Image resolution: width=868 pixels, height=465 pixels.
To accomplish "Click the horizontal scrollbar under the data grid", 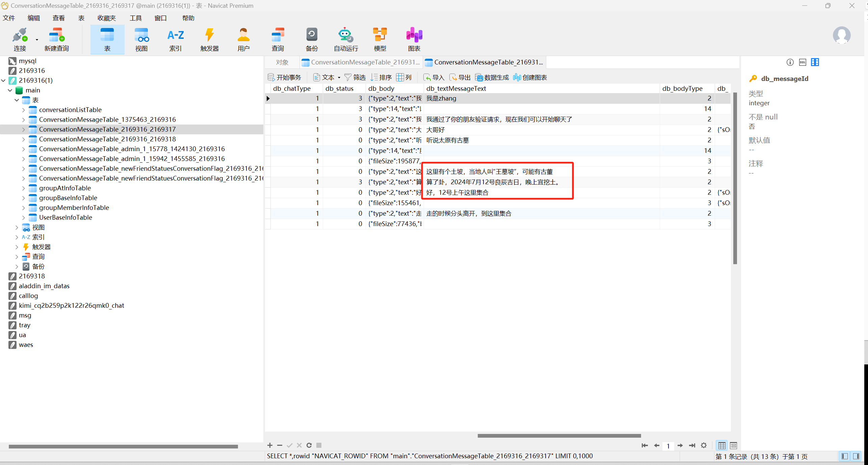I will 559,436.
